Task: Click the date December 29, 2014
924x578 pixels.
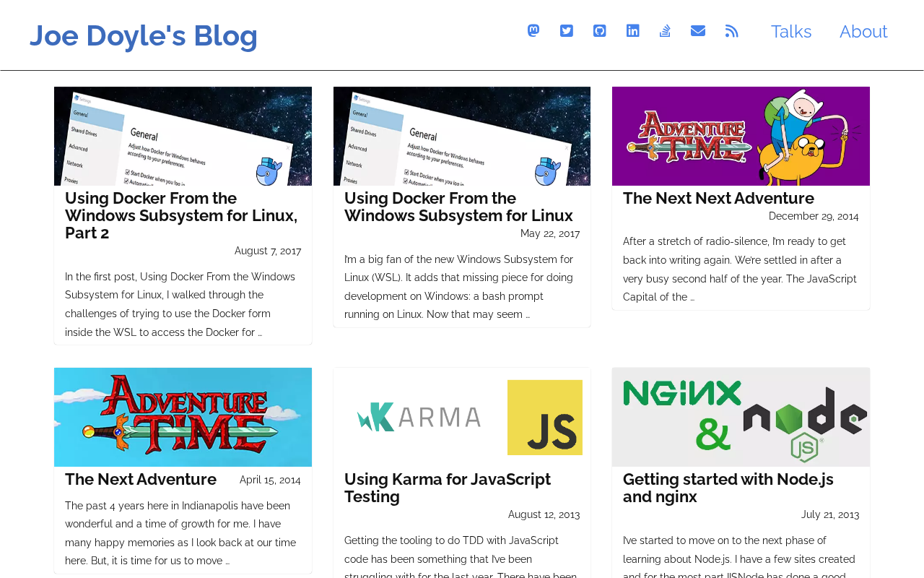Action: (x=814, y=216)
